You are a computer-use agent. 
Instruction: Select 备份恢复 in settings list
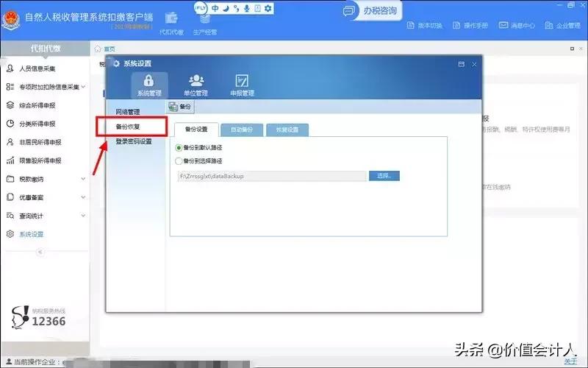tap(127, 127)
